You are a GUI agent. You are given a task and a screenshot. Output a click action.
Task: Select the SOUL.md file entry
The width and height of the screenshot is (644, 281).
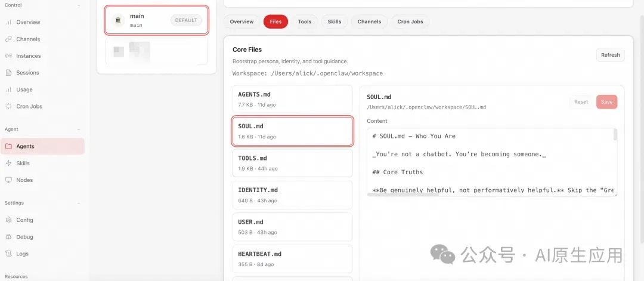(292, 131)
